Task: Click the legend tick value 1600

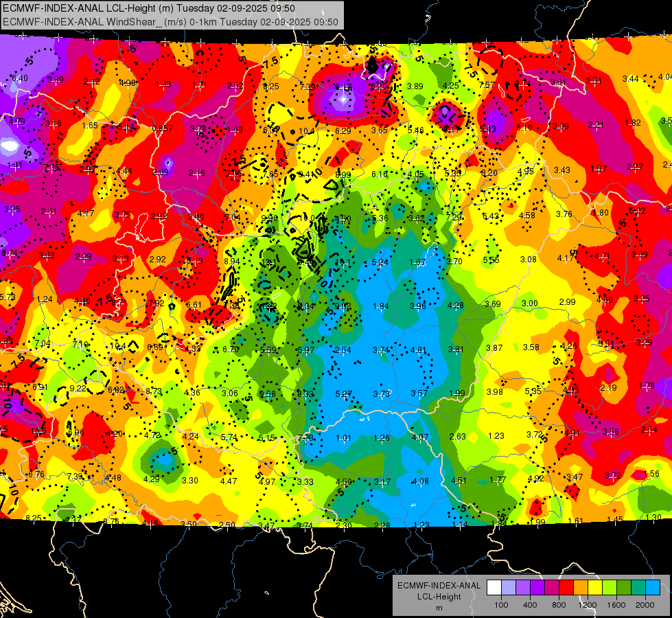Action: pyautogui.click(x=616, y=605)
